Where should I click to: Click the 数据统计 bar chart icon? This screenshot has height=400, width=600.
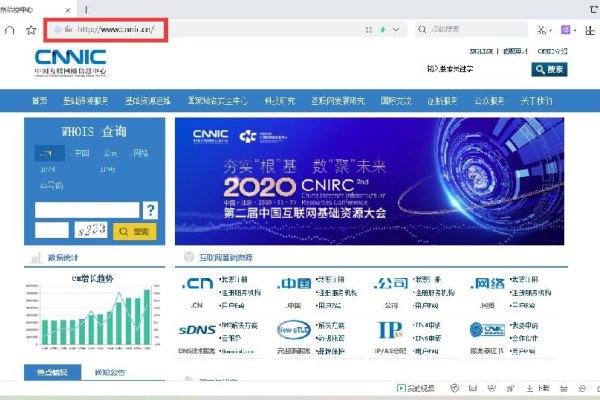(36, 258)
